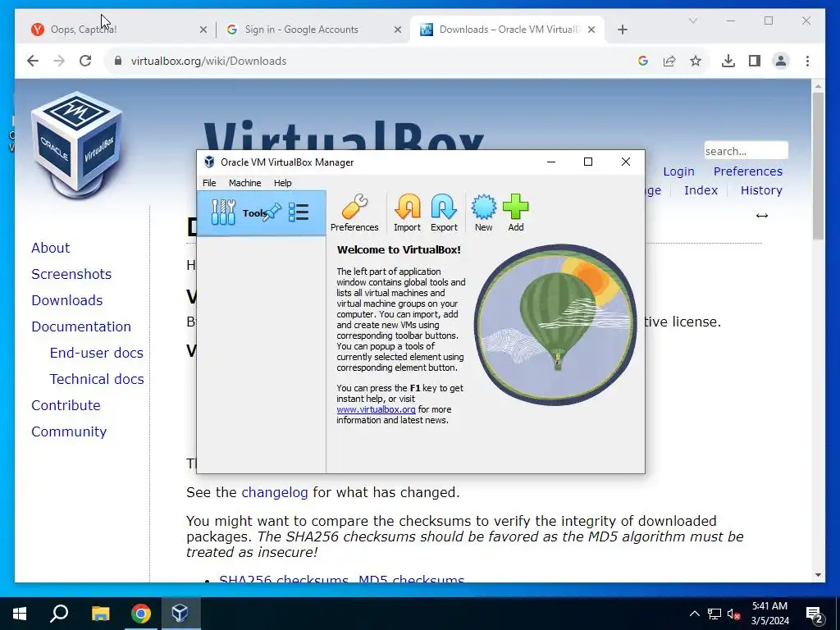Open Contribute in the website sidebar
The height and width of the screenshot is (630, 840).
(x=66, y=405)
